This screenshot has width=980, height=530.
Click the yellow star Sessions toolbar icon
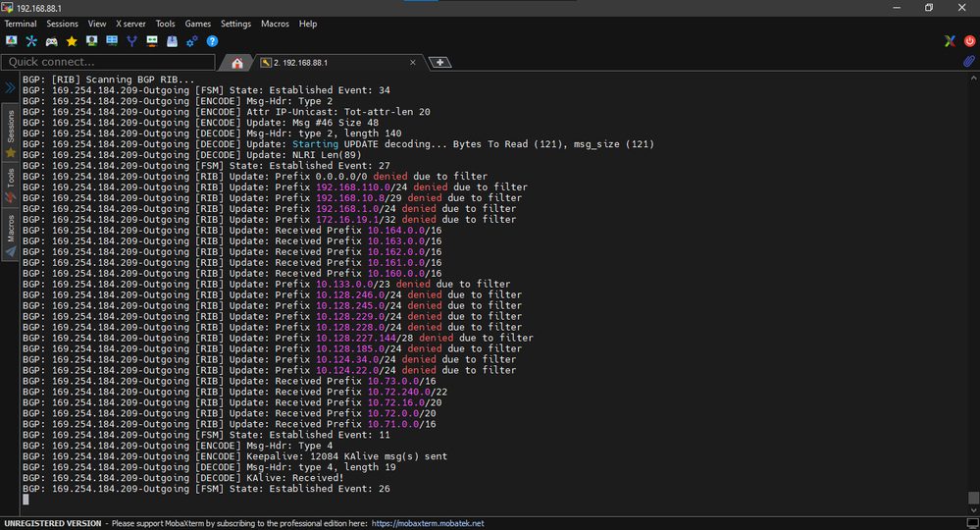72,41
